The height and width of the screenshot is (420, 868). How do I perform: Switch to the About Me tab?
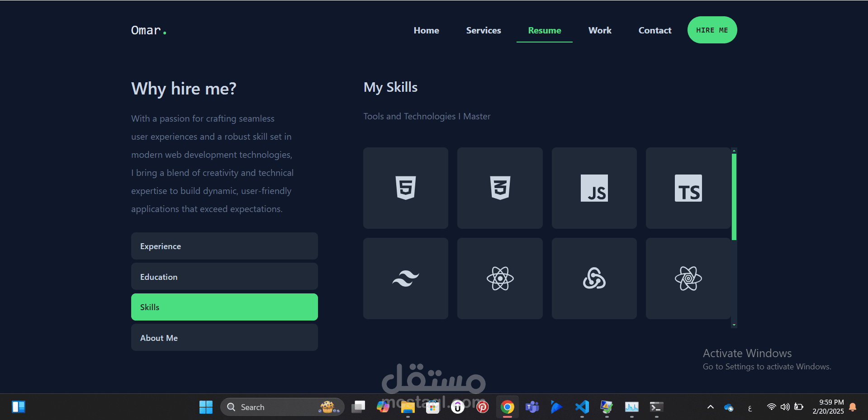(x=224, y=338)
